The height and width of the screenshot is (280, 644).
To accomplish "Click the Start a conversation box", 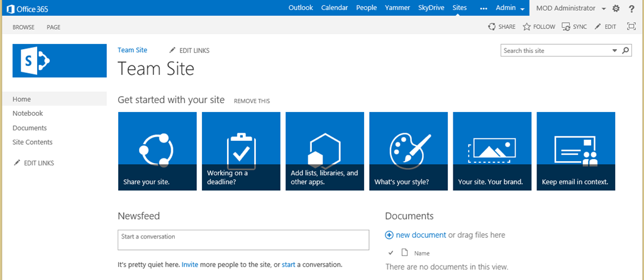I will tap(243, 240).
